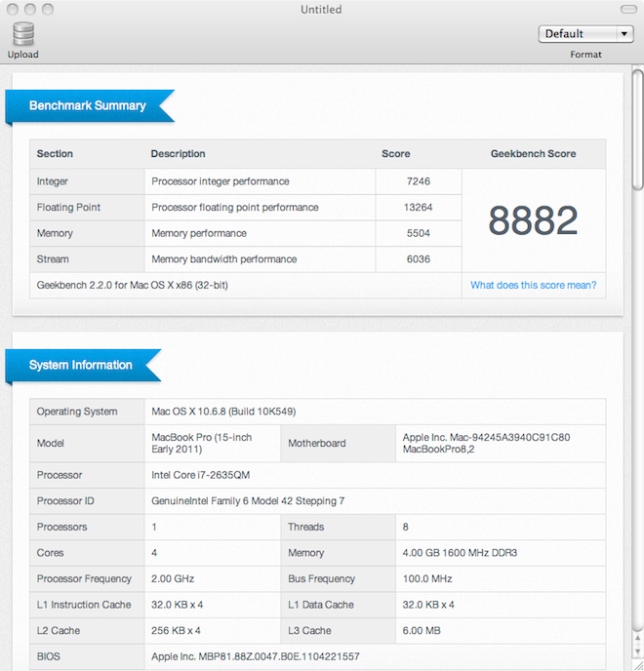The height and width of the screenshot is (671, 644).
Task: Minimize the window with the middle title bar button
Action: pos(30,9)
